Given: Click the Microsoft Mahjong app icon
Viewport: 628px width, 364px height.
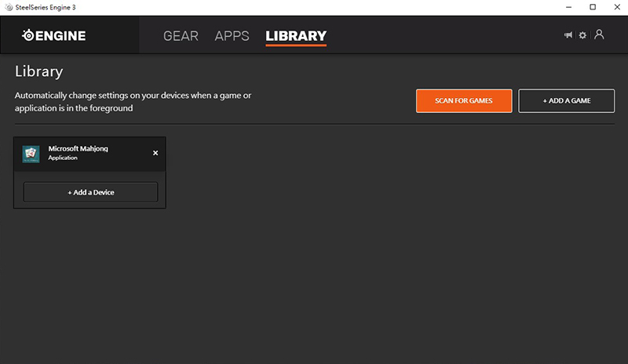Looking at the screenshot, I should [x=31, y=153].
